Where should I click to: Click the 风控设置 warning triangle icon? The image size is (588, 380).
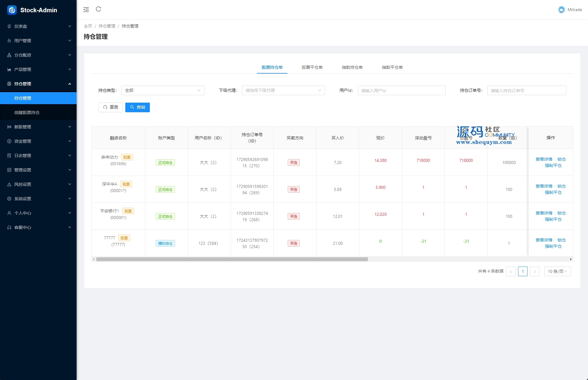[9, 184]
